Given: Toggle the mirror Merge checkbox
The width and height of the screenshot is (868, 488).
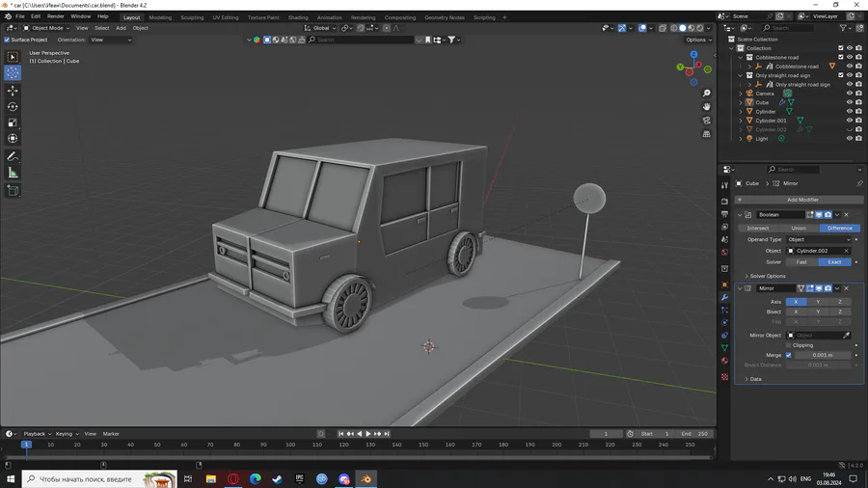Looking at the screenshot, I should click(x=788, y=355).
